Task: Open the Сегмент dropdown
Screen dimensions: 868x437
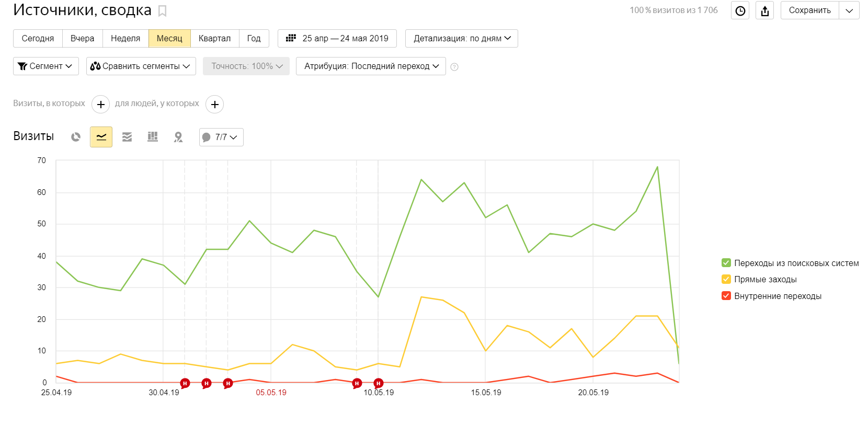Action: [x=46, y=66]
